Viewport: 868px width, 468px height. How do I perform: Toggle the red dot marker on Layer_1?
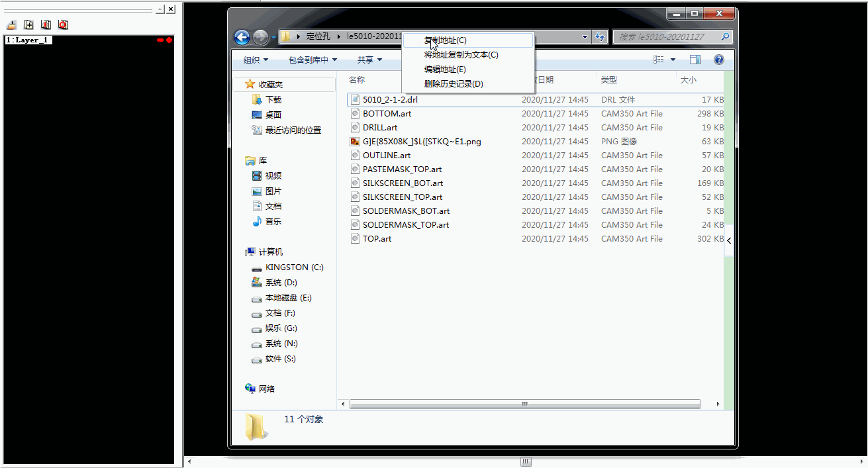(x=169, y=40)
